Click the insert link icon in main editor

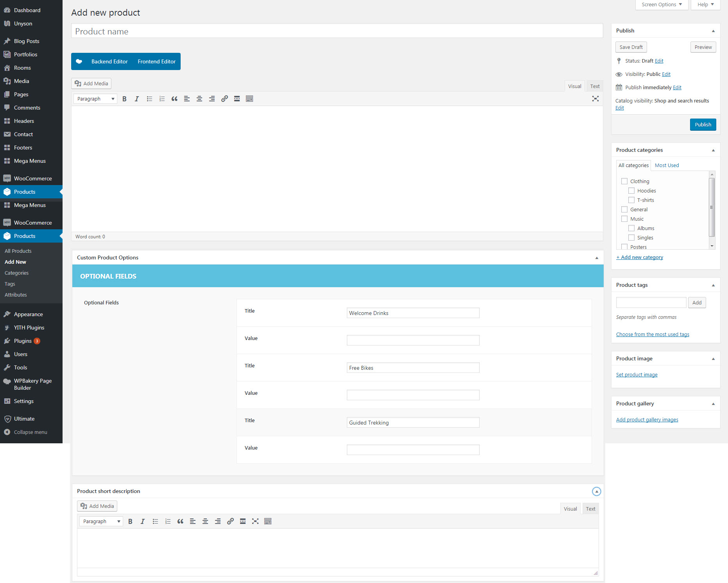point(224,99)
